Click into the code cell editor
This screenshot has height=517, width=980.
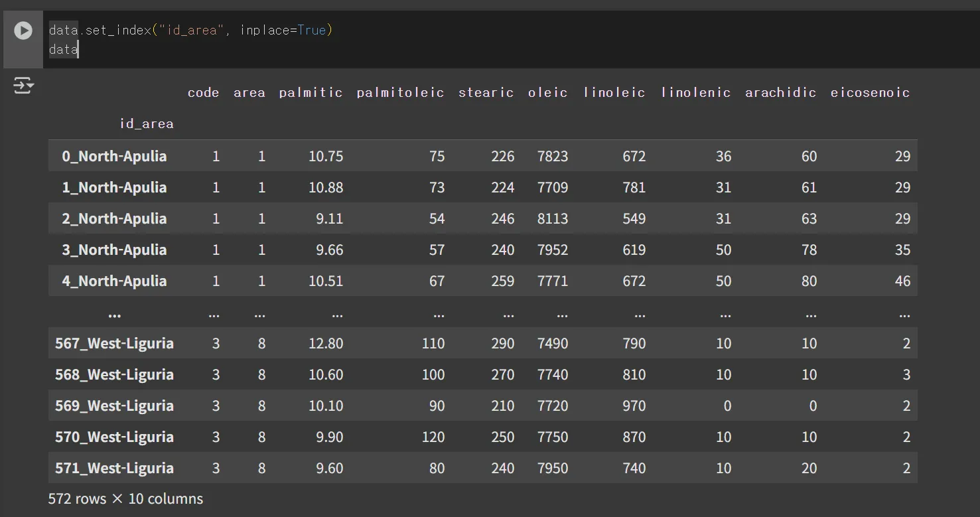pos(511,40)
